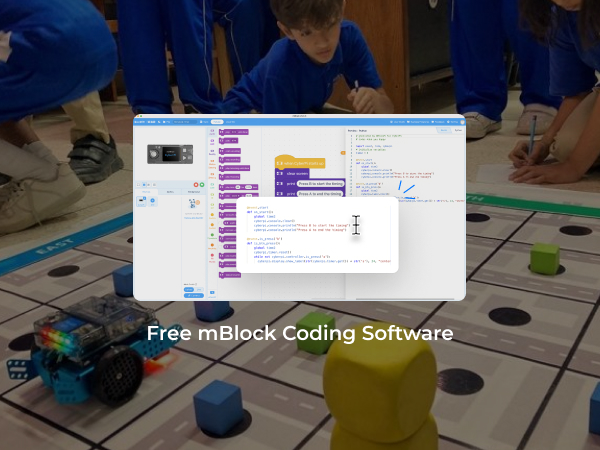Image resolution: width=600 pixels, height=450 pixels.
Task: Click the blue add device icon
Action: point(153,201)
